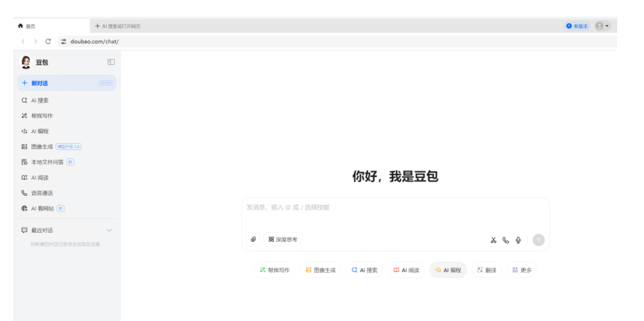Open new tab AI 搜索或打开网页
This screenshot has width=644, height=321.
tap(118, 26)
